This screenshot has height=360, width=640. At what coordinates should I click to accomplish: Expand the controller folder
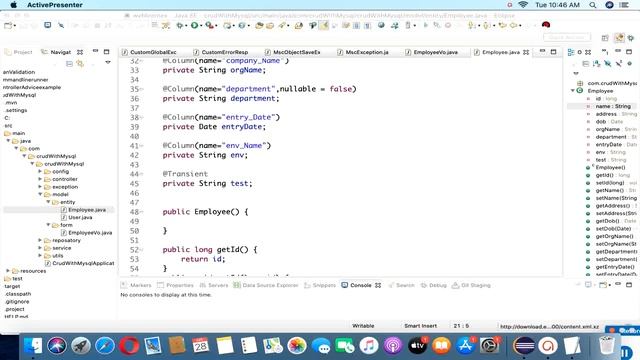(40, 179)
